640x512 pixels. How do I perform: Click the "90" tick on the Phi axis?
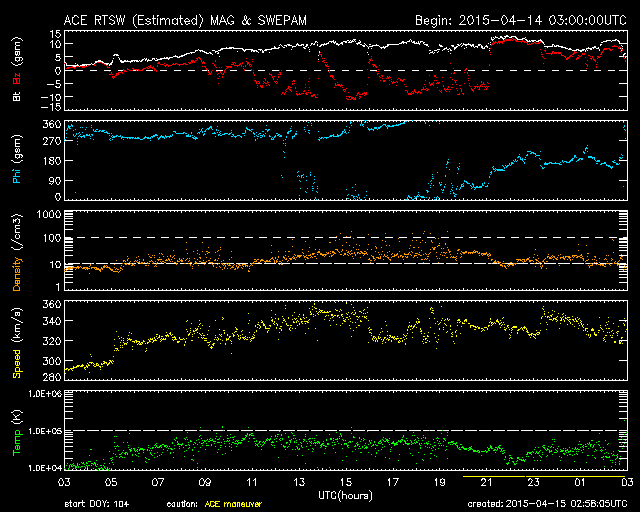point(55,180)
